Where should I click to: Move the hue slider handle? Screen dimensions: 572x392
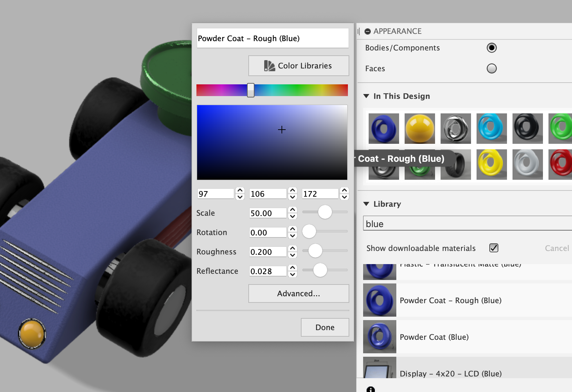pos(251,90)
